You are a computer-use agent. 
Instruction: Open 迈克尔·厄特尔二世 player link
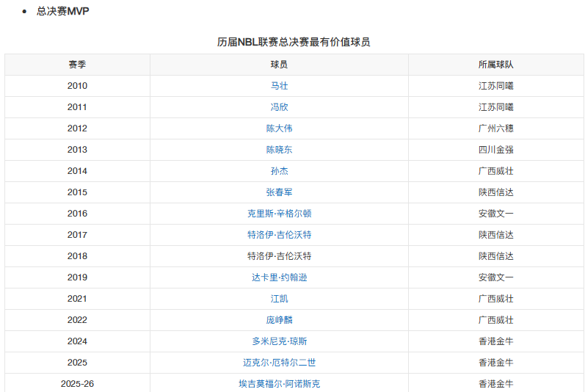click(279, 362)
